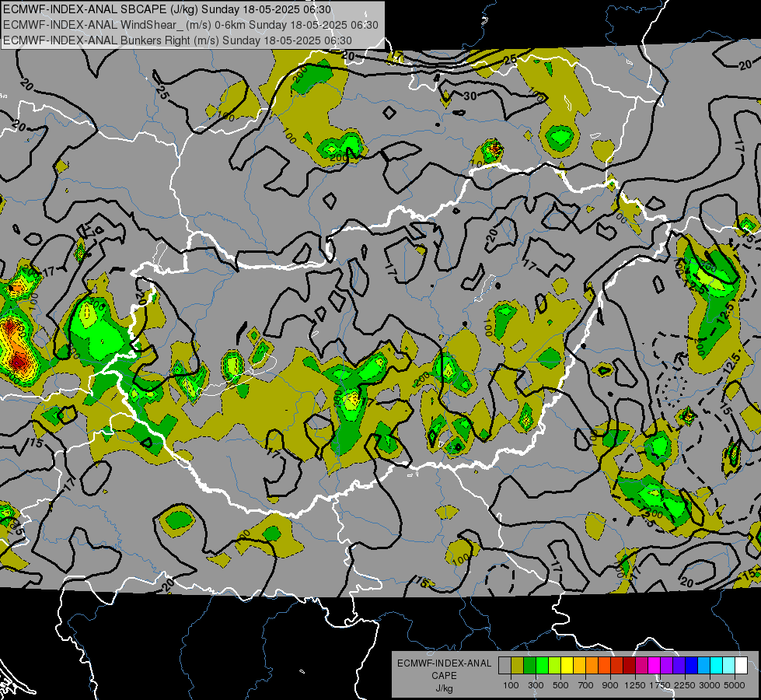Click the SBCAPE (J/kg) title line
761x700 pixels.
[167, 9]
